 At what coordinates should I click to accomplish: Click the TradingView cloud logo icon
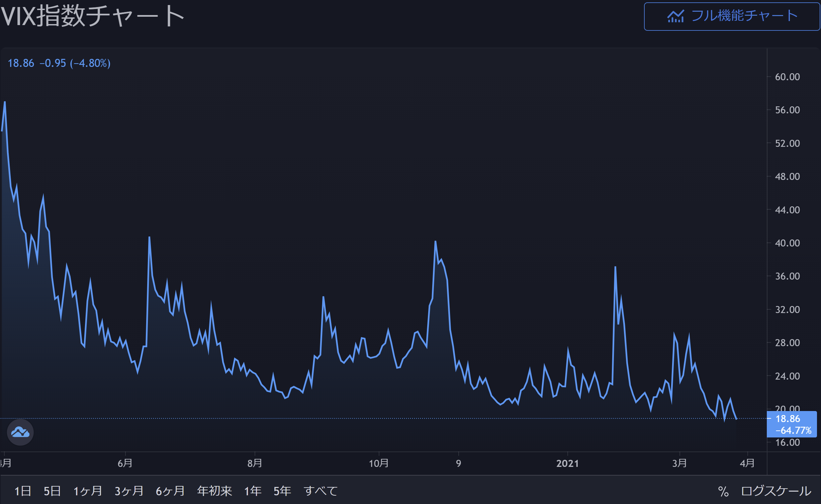[x=20, y=432]
